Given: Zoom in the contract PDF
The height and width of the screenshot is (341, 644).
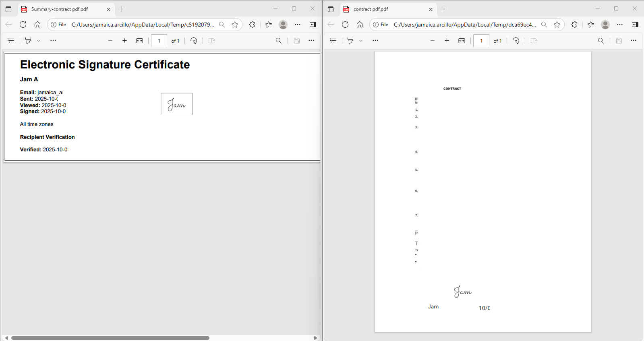Looking at the screenshot, I should click(x=447, y=41).
